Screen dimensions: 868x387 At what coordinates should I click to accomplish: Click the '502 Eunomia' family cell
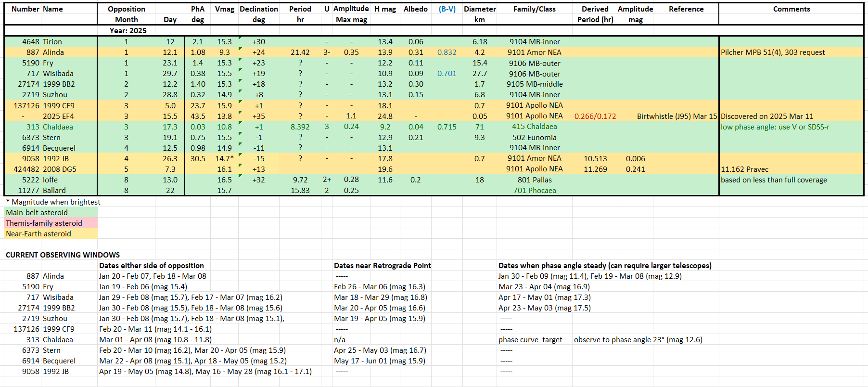(535, 137)
